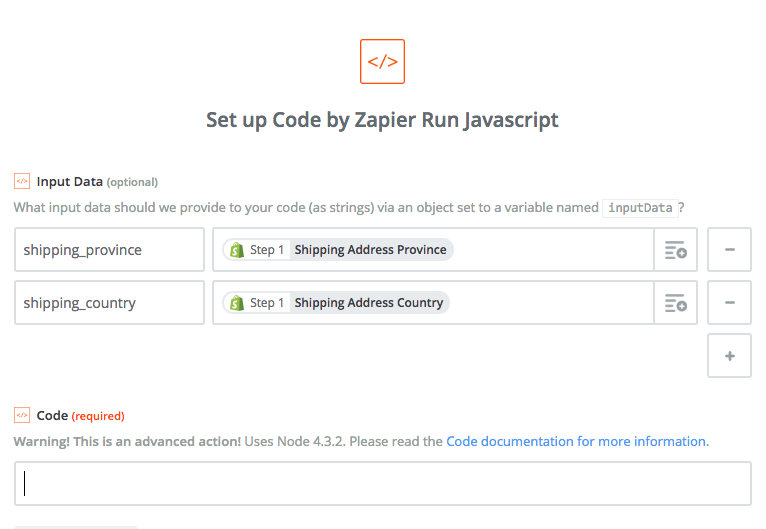Focus the Code editor text area

point(383,484)
